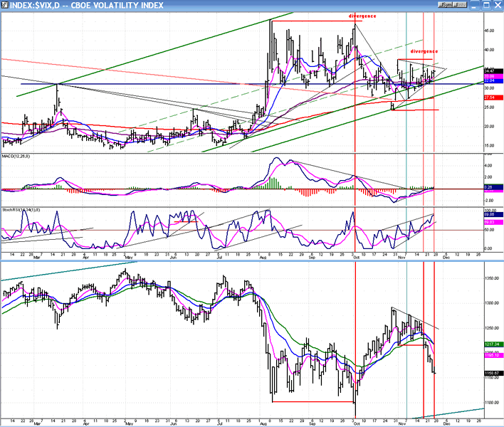Click the blue 32.04 price tag
Viewport: 504px width, 427px height.
(x=489, y=81)
